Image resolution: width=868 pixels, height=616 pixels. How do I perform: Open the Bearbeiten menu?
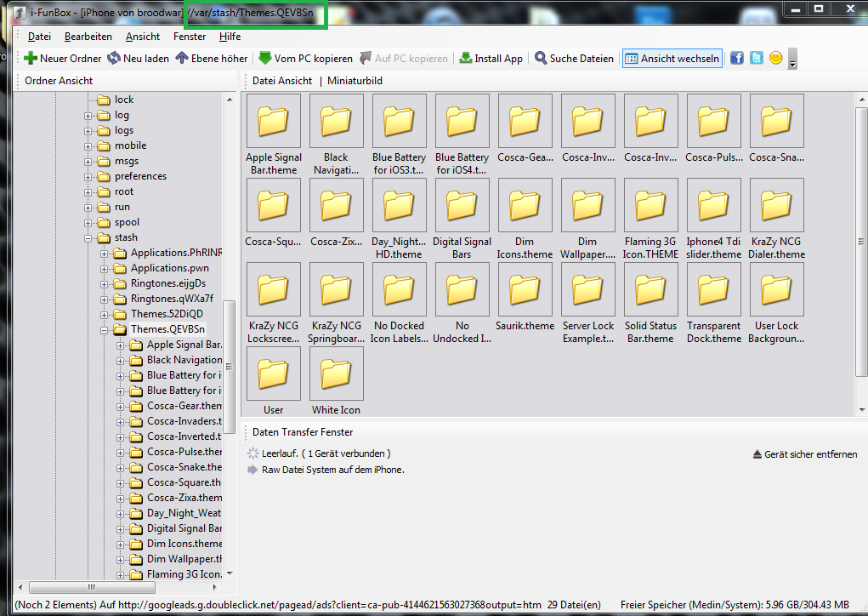[88, 37]
